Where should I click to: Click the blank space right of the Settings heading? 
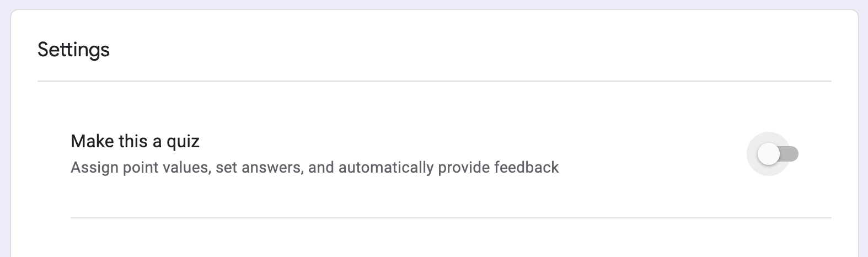point(441,50)
